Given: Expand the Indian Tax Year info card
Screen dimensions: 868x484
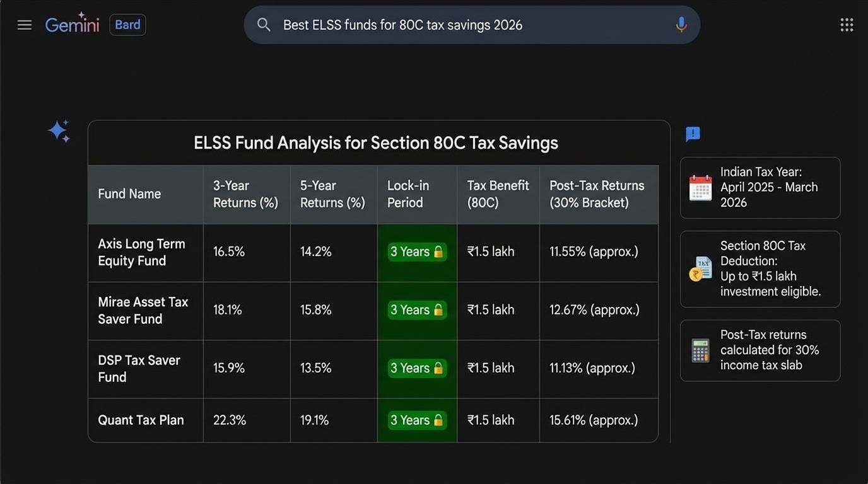Looking at the screenshot, I should click(759, 188).
